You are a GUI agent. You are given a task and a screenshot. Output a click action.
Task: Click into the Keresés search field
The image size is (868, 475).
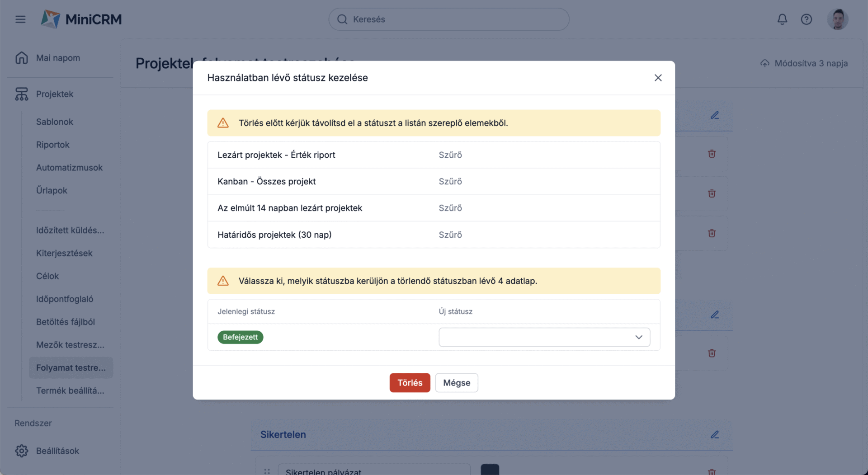click(x=448, y=19)
